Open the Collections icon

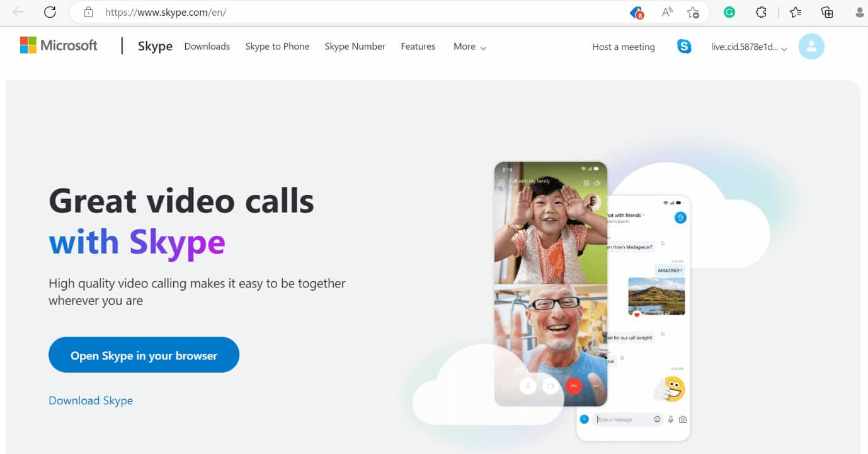(827, 12)
